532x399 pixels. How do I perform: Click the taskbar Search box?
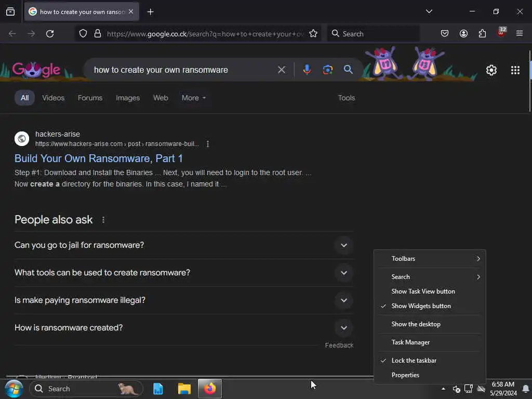86,389
